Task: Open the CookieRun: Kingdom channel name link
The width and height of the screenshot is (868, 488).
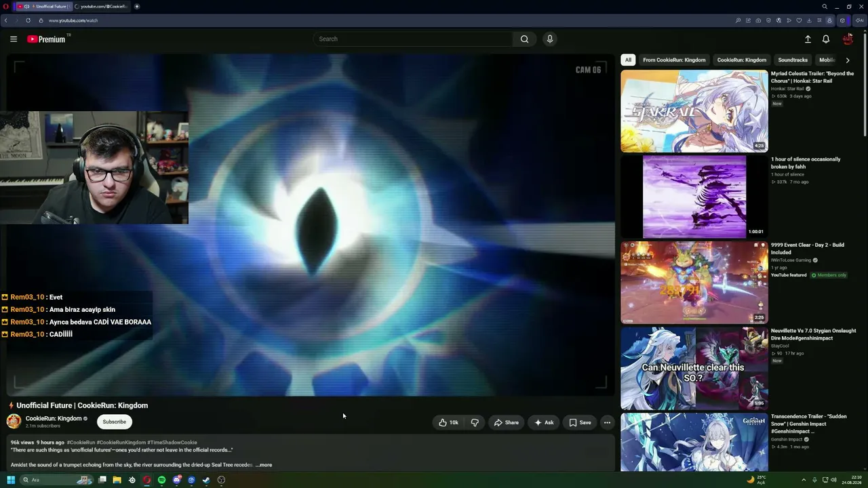Action: pos(54,418)
